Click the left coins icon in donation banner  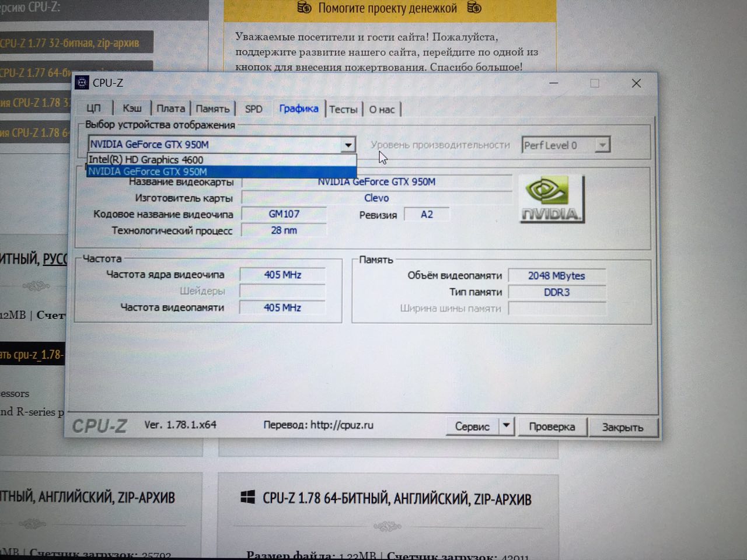click(x=305, y=8)
